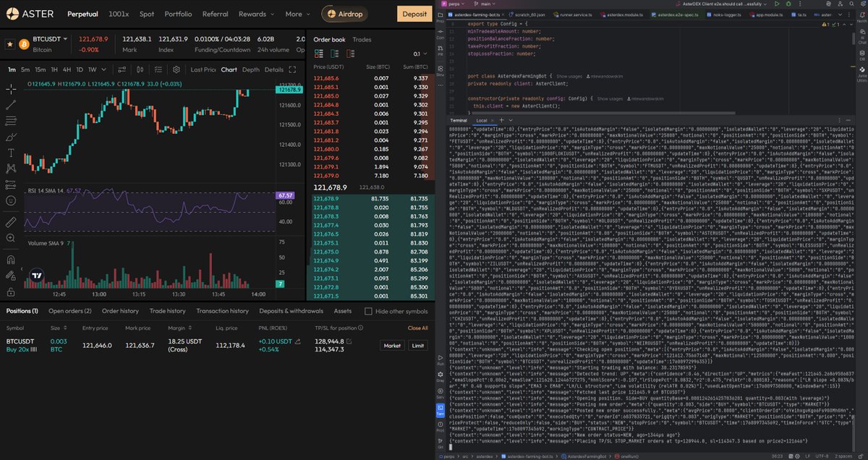The width and height of the screenshot is (868, 460).
Task: Open the prediction and measurement tools
Action: 10,184
